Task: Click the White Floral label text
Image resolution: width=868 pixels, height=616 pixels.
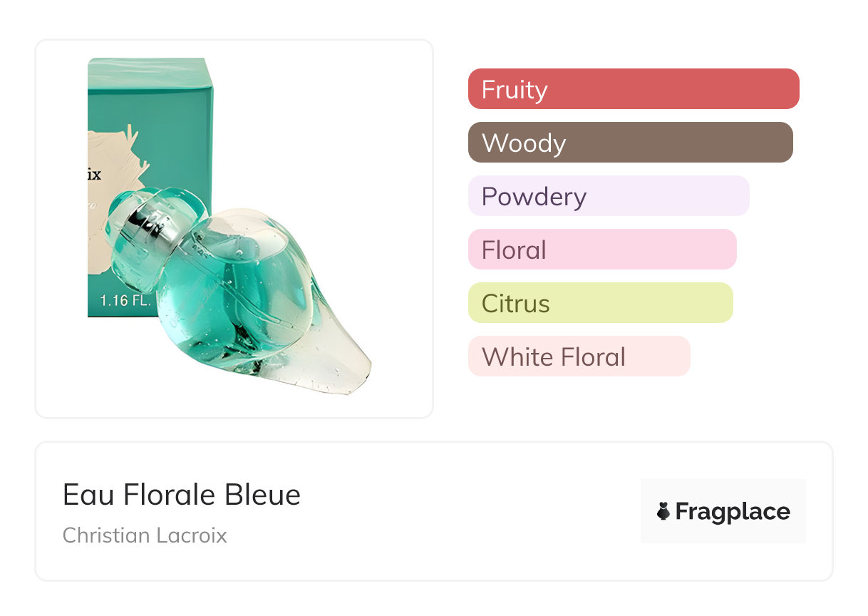Action: (x=554, y=357)
